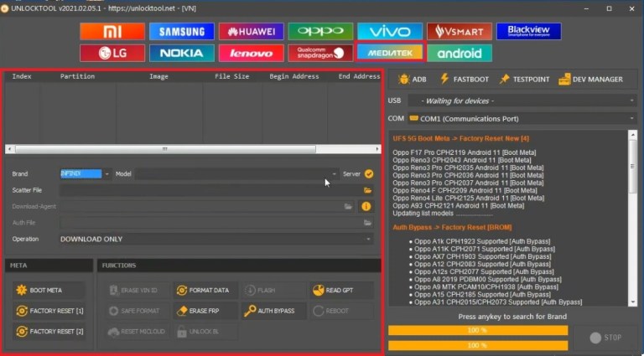Image resolution: width=644 pixels, height=356 pixels.
Task: Click ERASE VIN ID button
Action: [x=138, y=291]
